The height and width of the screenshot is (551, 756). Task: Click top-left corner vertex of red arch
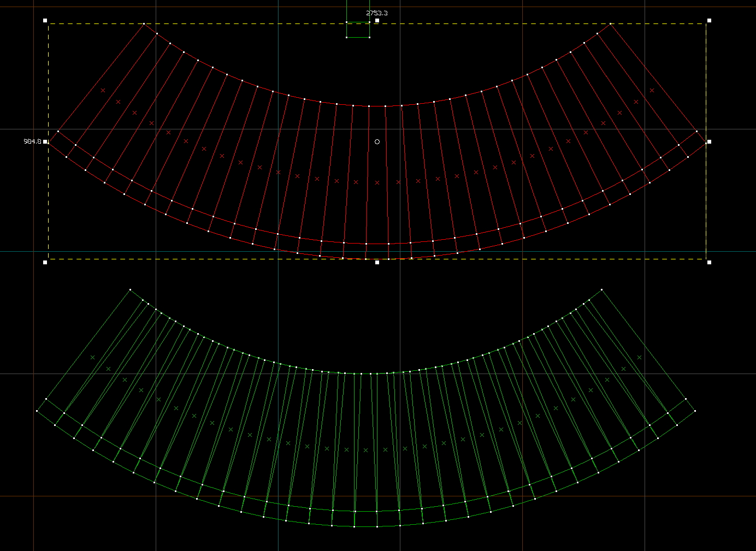(144, 24)
